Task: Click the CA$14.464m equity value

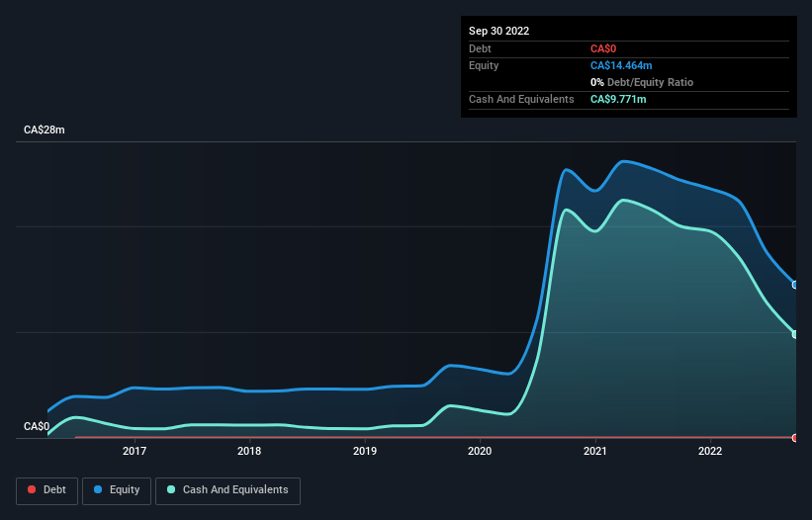Action: pos(621,65)
